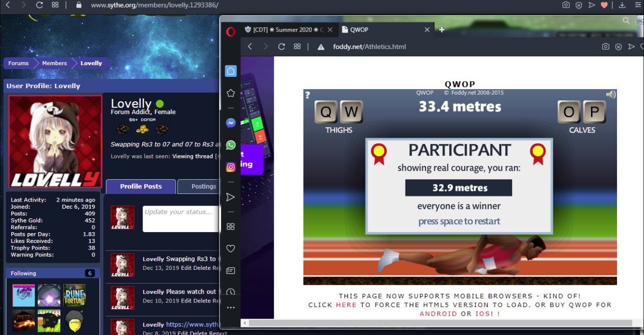The image size is (644, 335).
Task: Reload the foddy.net QWOP page
Action: [x=281, y=46]
